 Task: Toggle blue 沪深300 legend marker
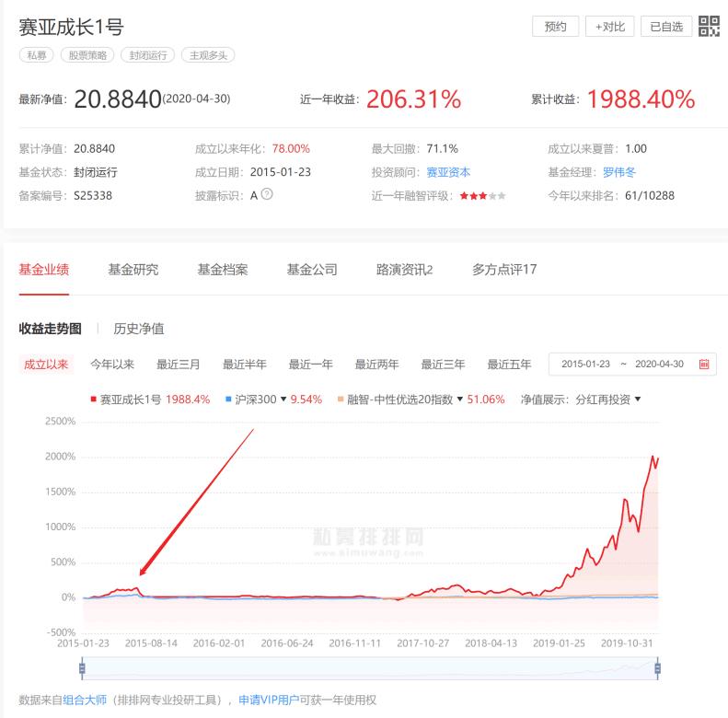(x=228, y=400)
